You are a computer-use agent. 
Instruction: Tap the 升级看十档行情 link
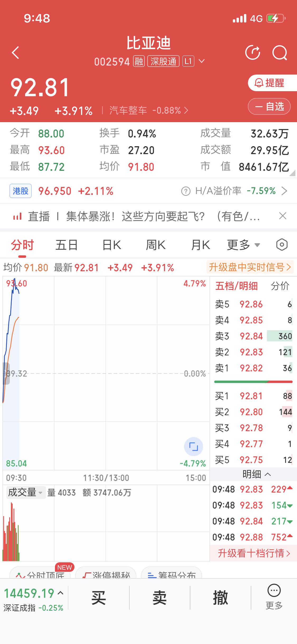pyautogui.click(x=253, y=553)
